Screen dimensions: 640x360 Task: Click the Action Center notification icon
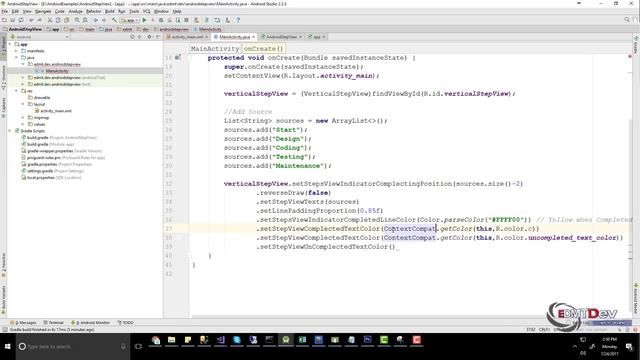(629, 347)
